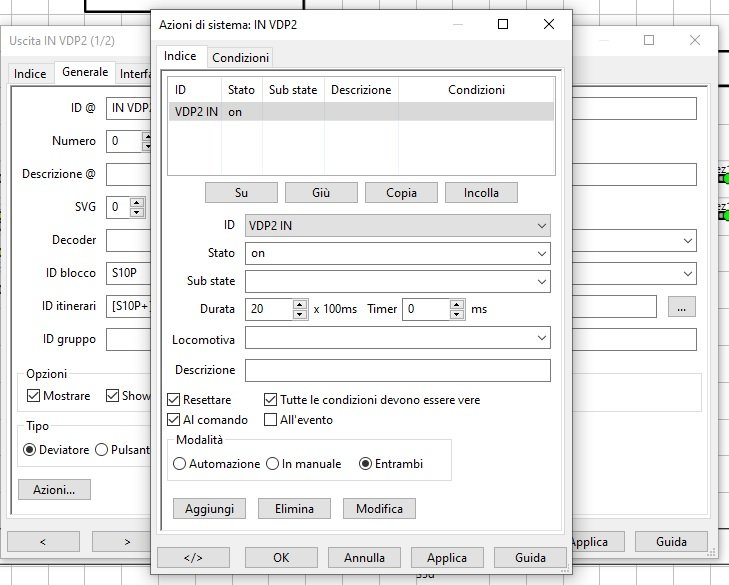Click the </> XML button
Screen dimensions: 729x585
click(194, 557)
